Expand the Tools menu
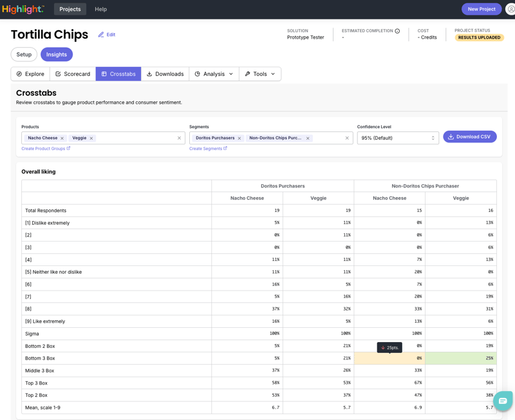Image resolution: width=515 pixels, height=420 pixels. coord(260,74)
